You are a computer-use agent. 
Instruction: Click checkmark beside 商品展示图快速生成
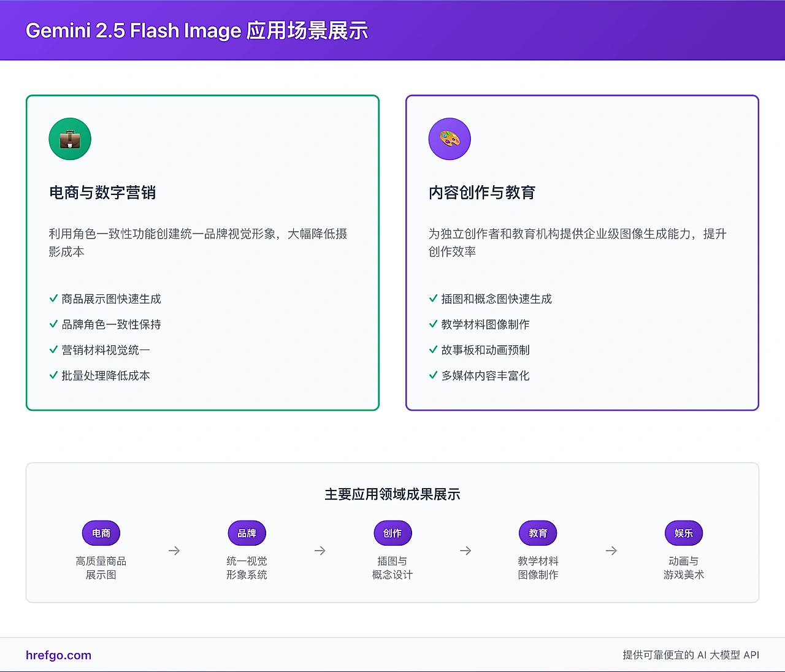[53, 299]
